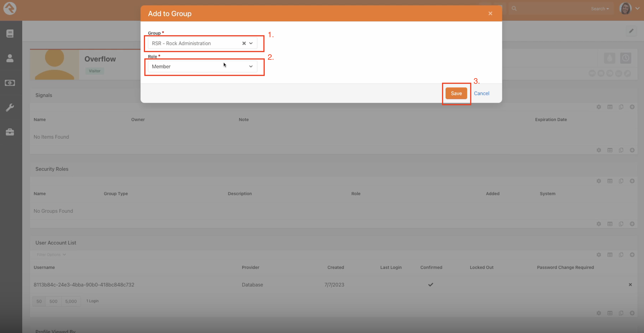Image resolution: width=644 pixels, height=333 pixels.
Task: Open the wrench icon in the left sidebar
Action: coord(10,108)
